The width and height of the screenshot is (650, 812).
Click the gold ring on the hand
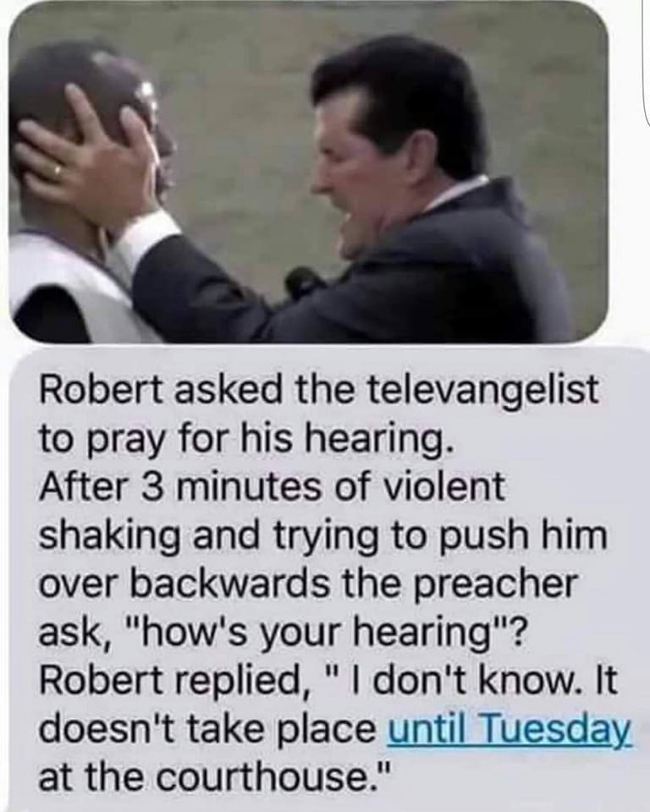pos(58,170)
